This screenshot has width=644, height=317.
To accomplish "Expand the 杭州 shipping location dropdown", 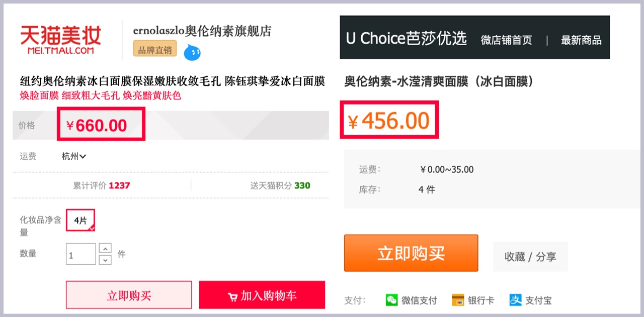I will pyautogui.click(x=74, y=156).
